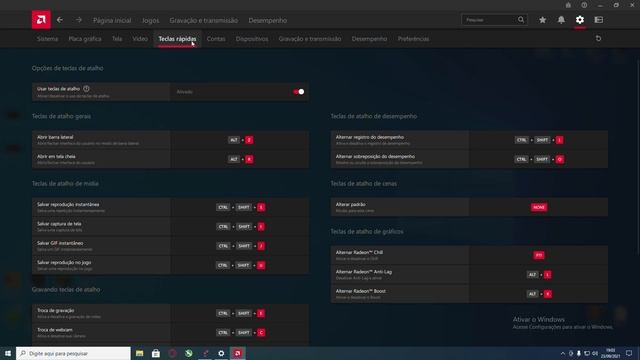
Task: Switch to Contas settings tab
Action: point(216,39)
